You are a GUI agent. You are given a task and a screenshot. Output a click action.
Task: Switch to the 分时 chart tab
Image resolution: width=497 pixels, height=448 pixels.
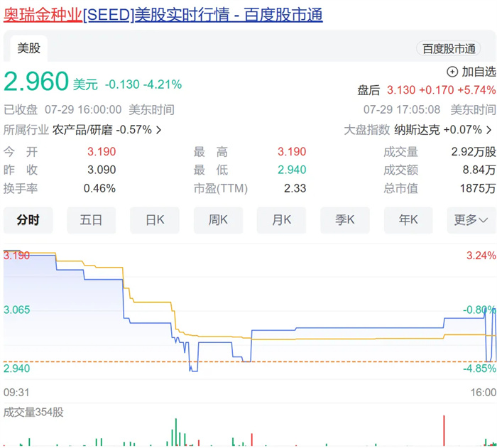(x=28, y=220)
